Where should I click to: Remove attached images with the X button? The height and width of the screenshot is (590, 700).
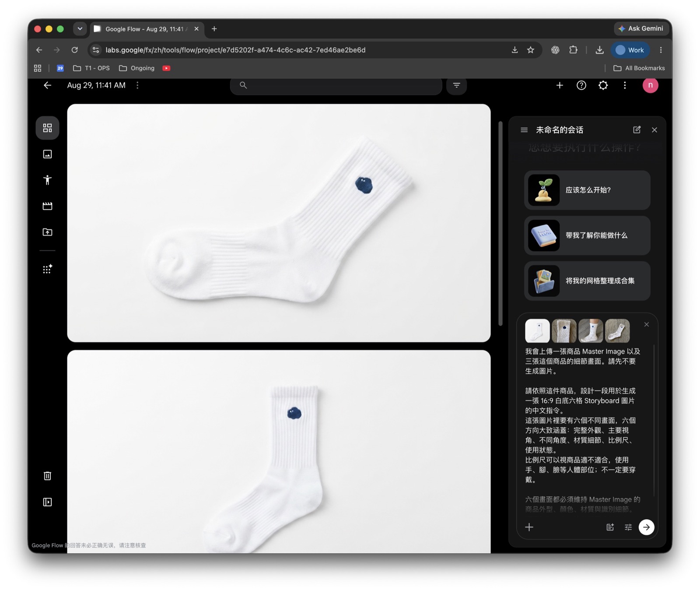pos(646,324)
